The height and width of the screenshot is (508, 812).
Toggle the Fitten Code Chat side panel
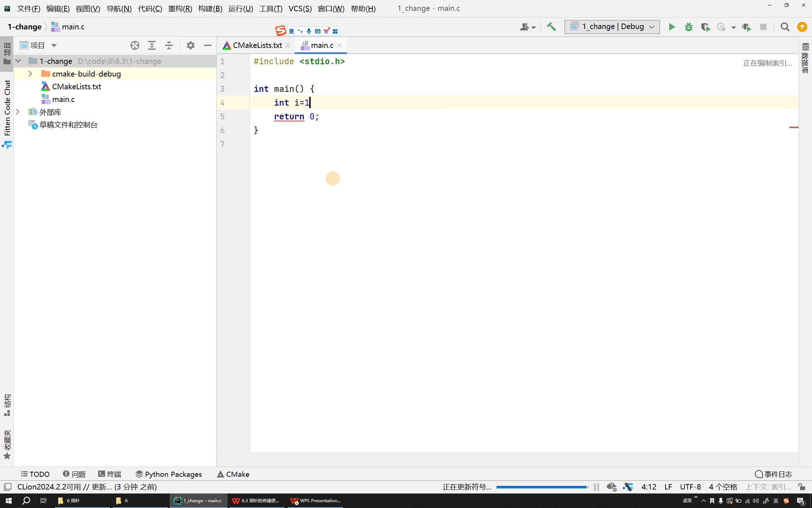click(x=7, y=109)
